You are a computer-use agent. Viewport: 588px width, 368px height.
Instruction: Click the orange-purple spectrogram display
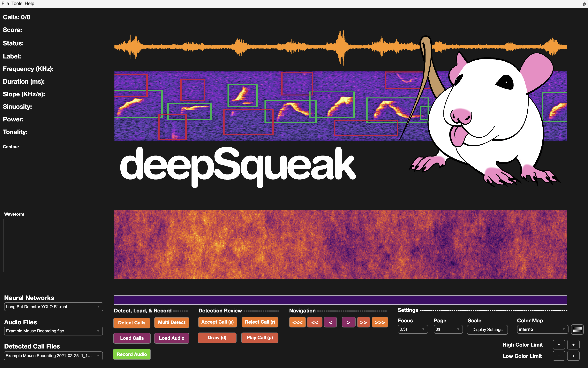[340, 244]
